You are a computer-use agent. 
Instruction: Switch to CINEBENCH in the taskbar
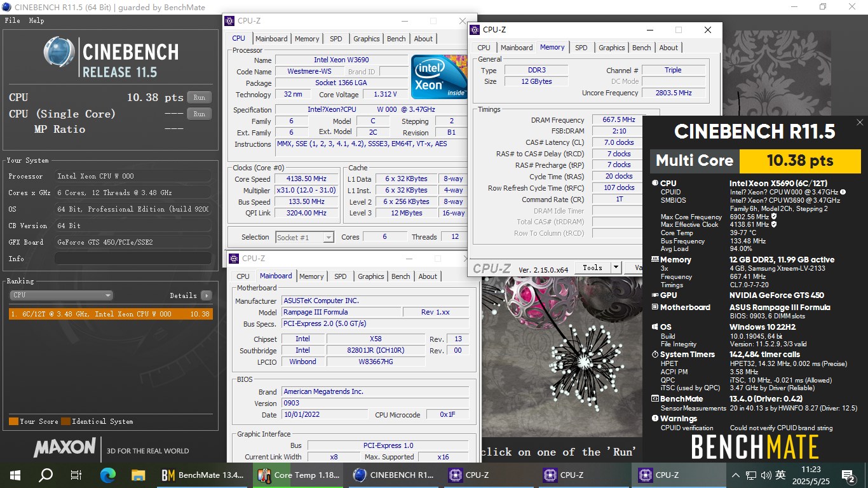point(394,475)
